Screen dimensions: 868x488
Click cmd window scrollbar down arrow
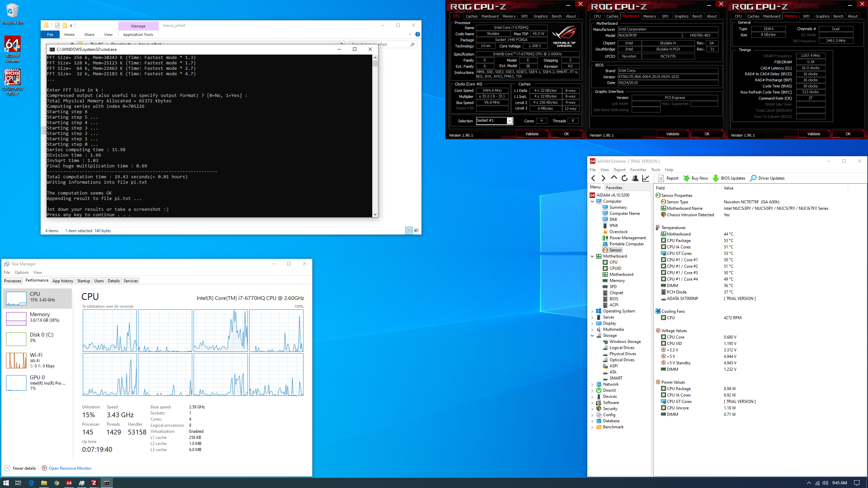pos(375,215)
